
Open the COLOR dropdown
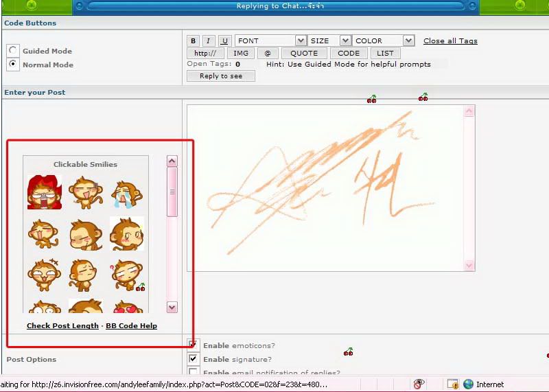pos(384,41)
